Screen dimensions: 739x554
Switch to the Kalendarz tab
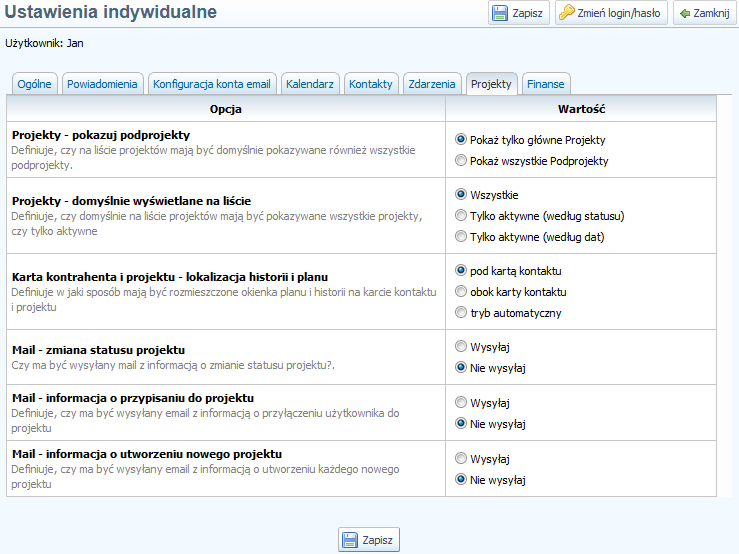click(x=310, y=84)
